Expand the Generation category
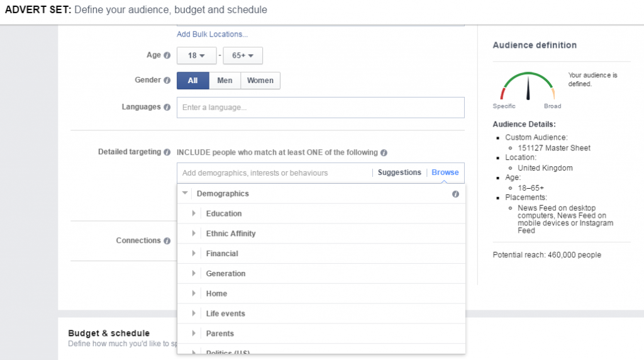Image resolution: width=644 pixels, height=360 pixels. [194, 273]
